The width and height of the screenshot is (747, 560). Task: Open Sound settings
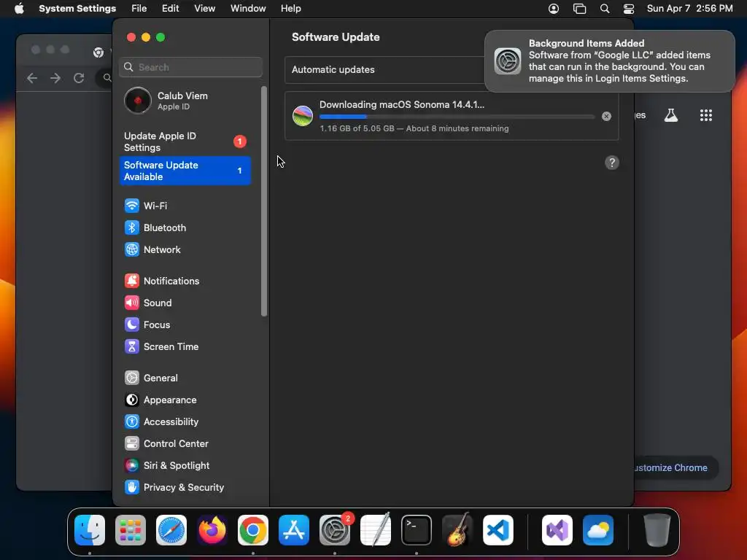pos(185,303)
